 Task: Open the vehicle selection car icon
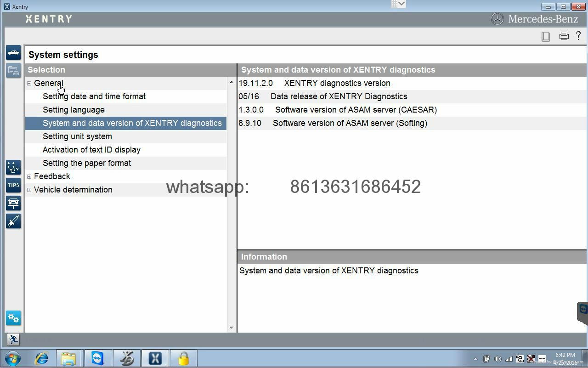13,53
